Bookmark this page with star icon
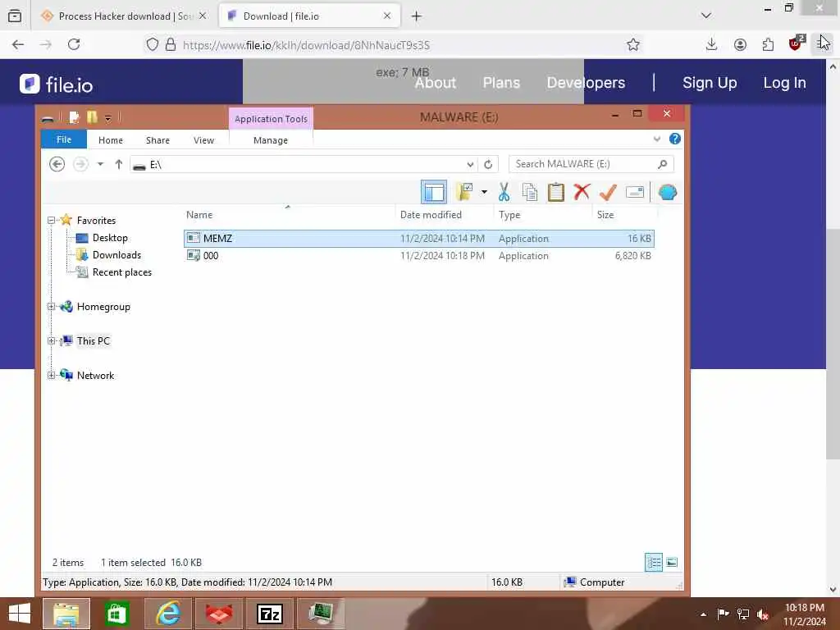Screen dimensions: 840x630 pyautogui.click(x=633, y=44)
